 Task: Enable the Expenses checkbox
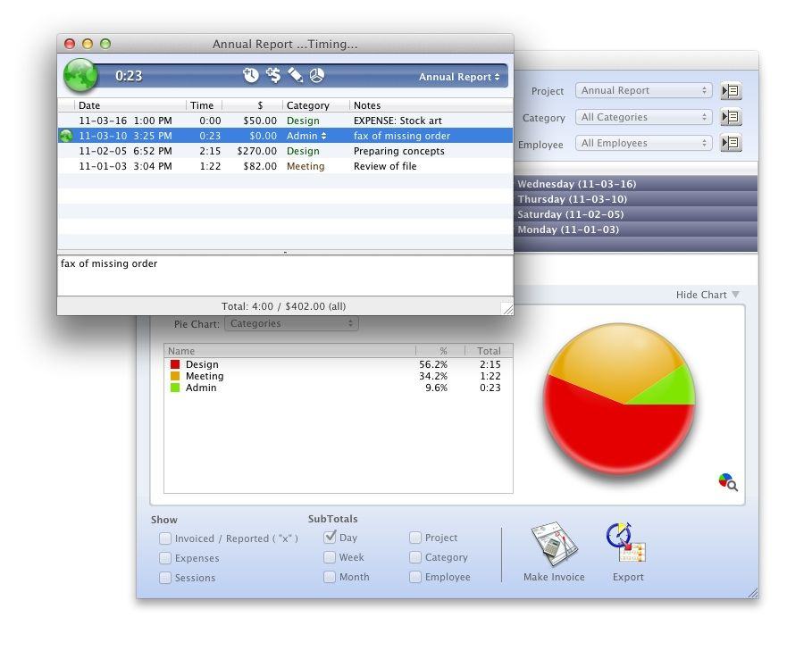click(165, 558)
